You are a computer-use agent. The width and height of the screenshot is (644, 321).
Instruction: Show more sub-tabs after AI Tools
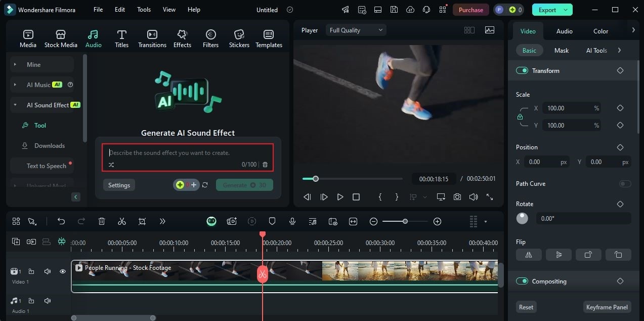click(x=619, y=50)
